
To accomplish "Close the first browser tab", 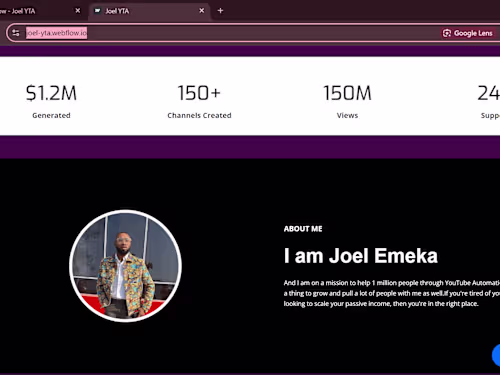I will 78,11.
